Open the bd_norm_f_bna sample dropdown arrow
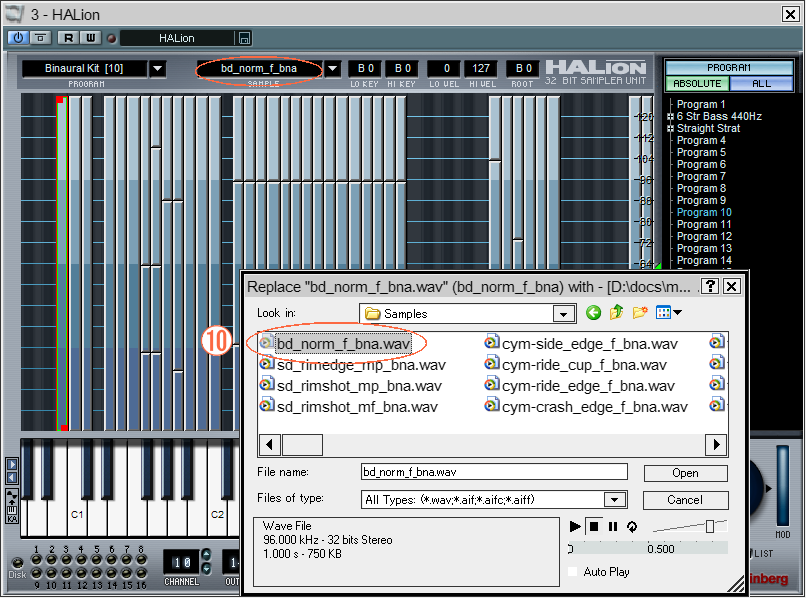This screenshot has width=806, height=598. coord(333,68)
